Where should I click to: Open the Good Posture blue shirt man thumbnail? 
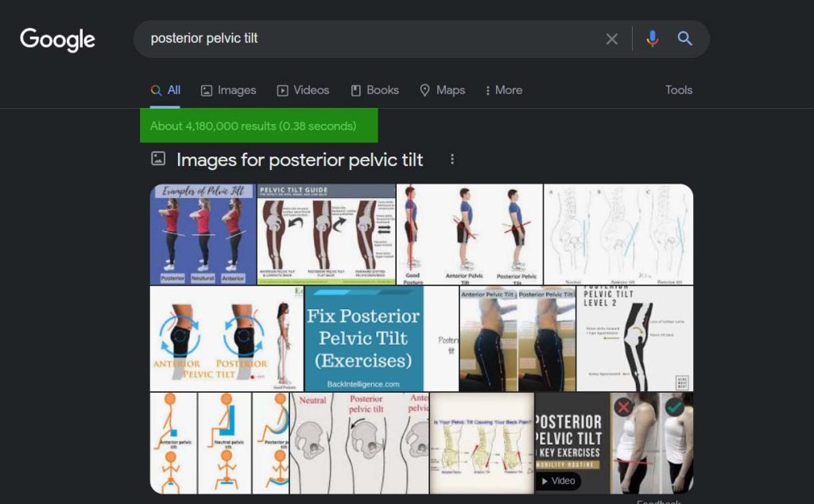(470, 235)
